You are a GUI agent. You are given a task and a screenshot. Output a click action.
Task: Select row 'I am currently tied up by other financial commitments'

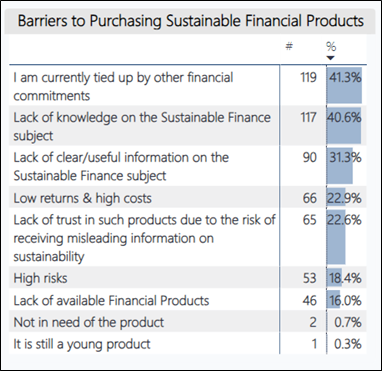(x=188, y=86)
